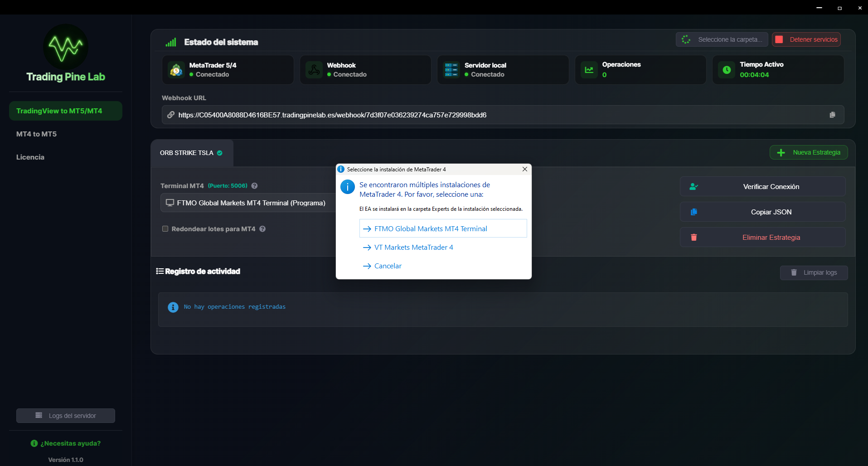Click the (Puerto: 5006) label

(x=228, y=186)
